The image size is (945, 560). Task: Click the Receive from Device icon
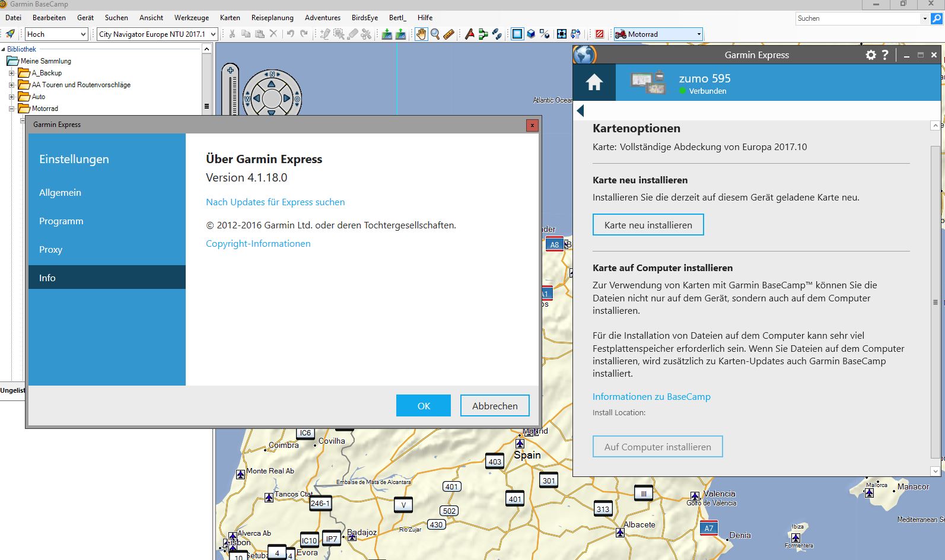(x=400, y=34)
